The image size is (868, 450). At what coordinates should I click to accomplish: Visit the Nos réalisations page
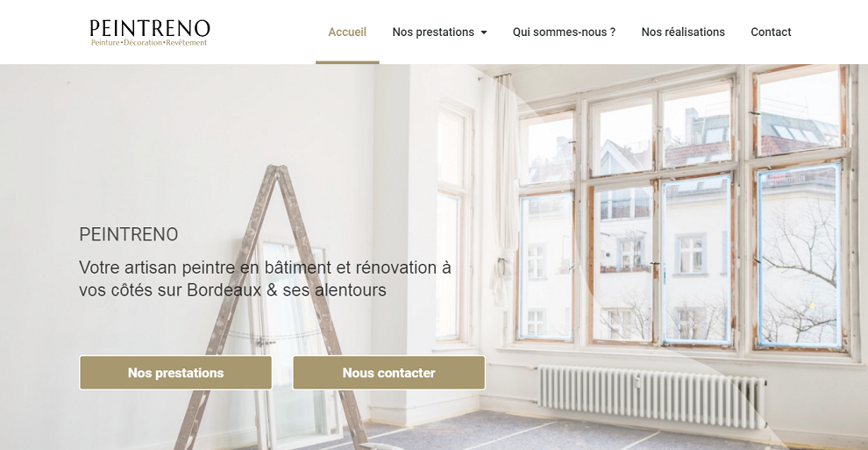coord(682,32)
